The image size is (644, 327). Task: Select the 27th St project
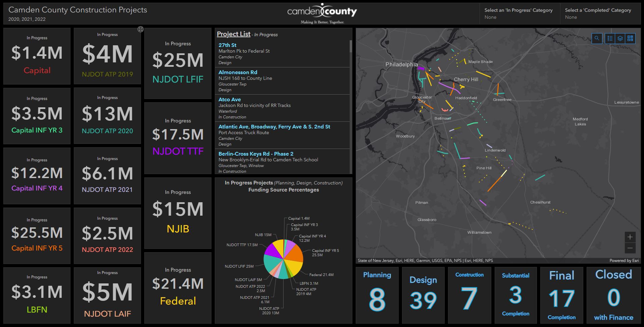[282, 54]
